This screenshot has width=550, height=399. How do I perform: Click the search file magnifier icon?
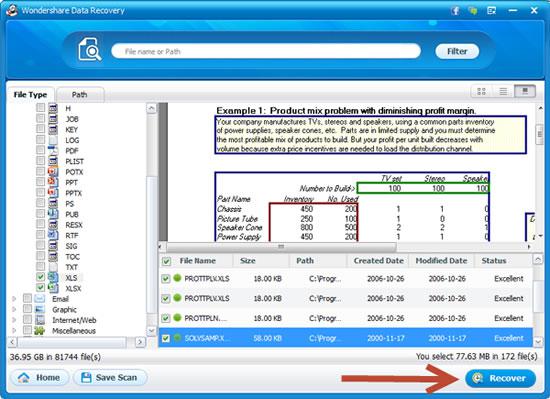tap(89, 50)
